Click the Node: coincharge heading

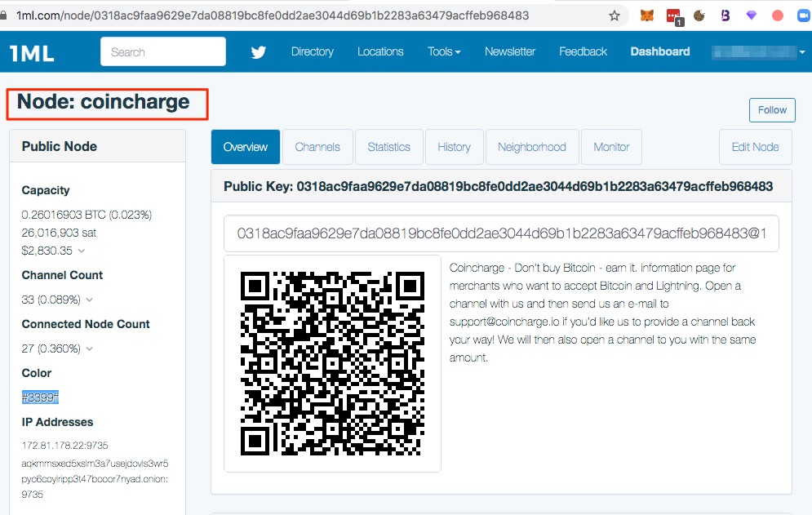[x=104, y=101]
